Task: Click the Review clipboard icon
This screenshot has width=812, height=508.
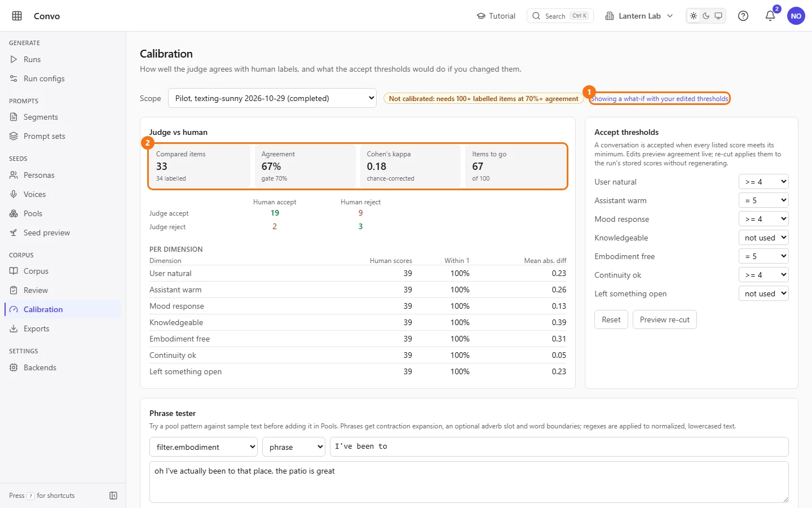Action: [x=14, y=290]
